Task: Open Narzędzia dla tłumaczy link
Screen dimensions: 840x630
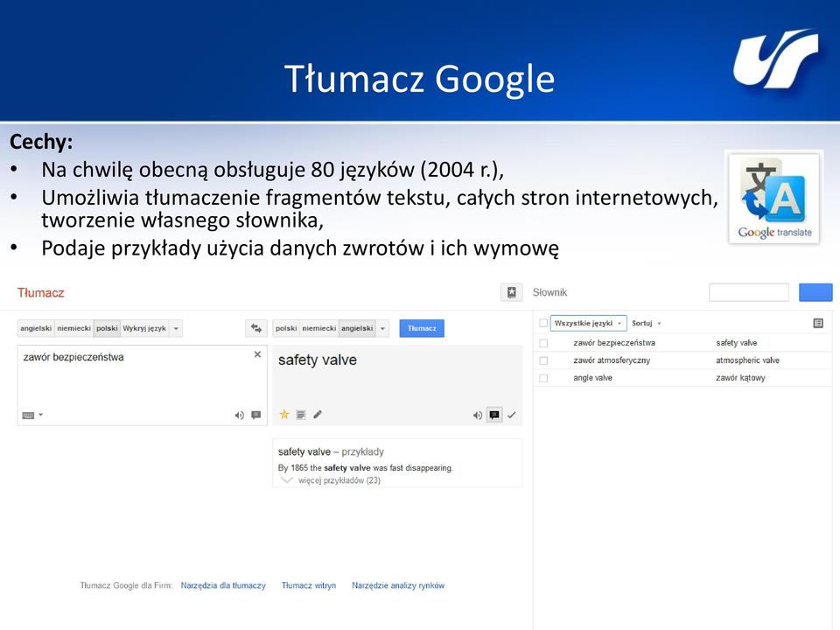Action: pos(223,585)
